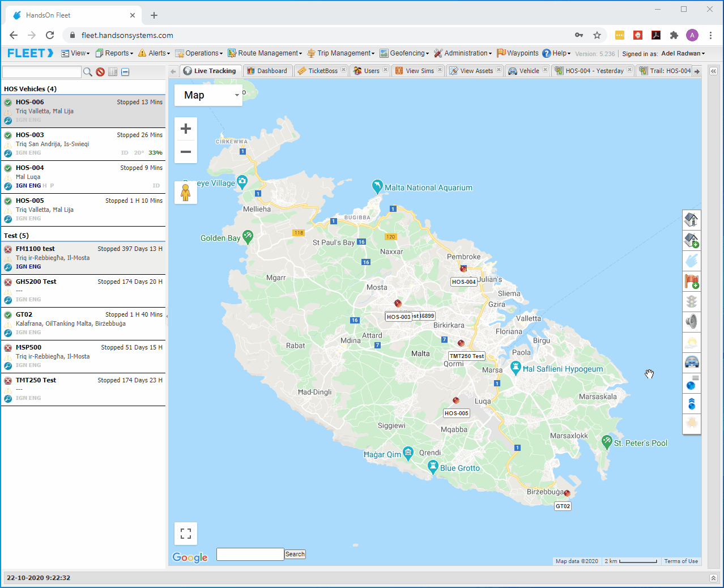Click the blue dot with up-chevrons icon
The image size is (724, 588).
[692, 404]
